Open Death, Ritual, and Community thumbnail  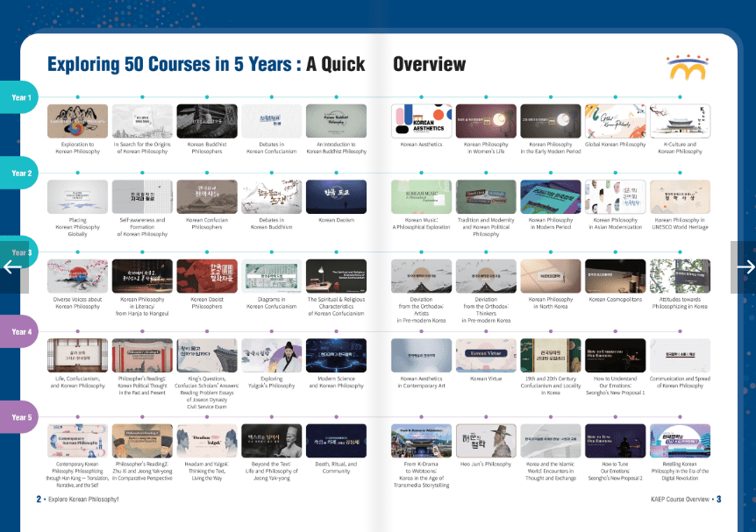336,441
